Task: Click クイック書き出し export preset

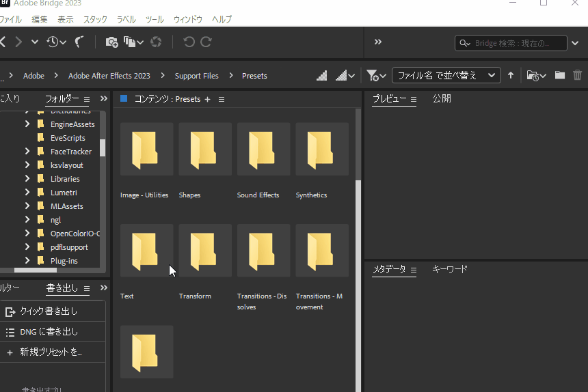Action: click(53, 311)
